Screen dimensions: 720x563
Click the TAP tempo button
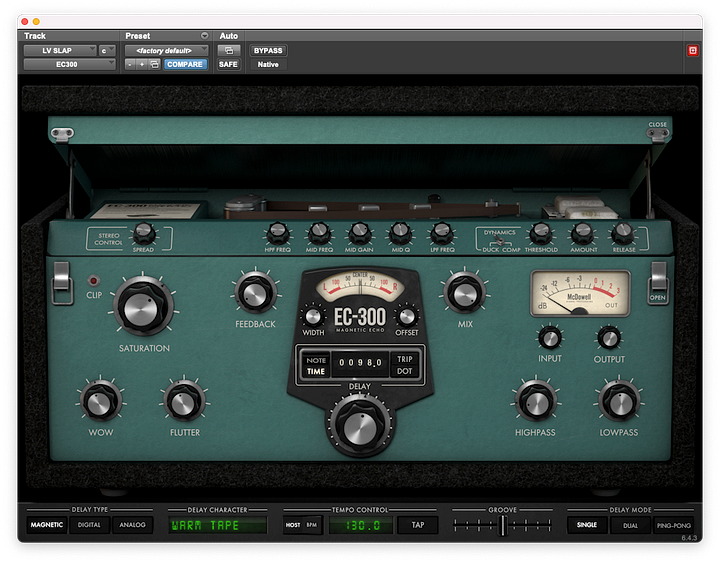coord(417,525)
